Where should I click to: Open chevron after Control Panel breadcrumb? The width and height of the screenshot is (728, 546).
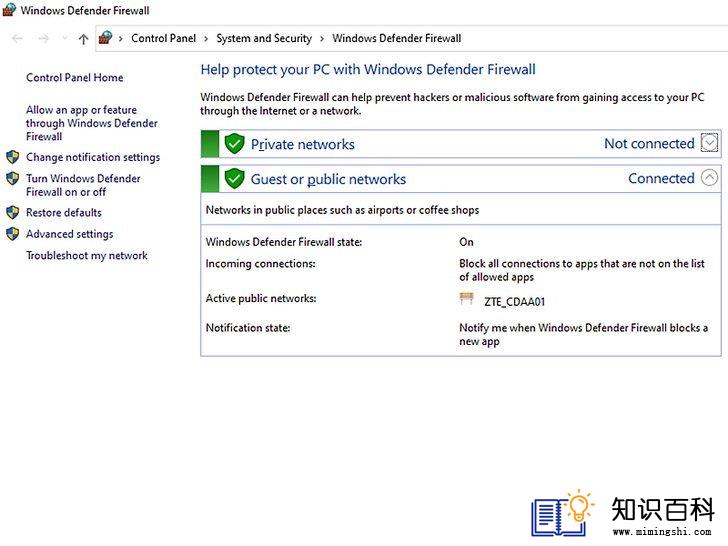pos(206,39)
